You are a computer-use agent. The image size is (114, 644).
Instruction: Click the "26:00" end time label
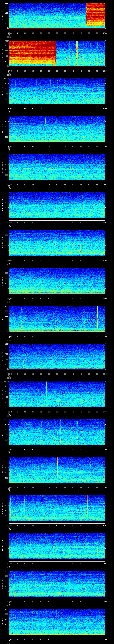(105, 374)
